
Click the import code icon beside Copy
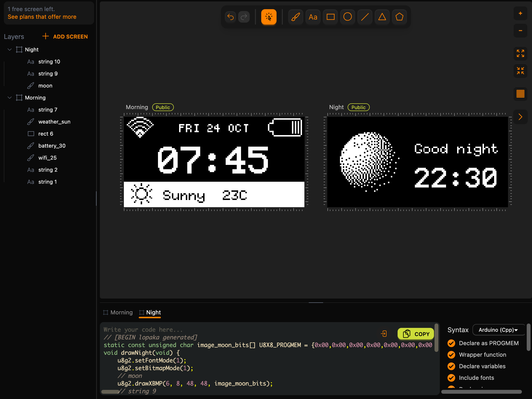click(384, 334)
